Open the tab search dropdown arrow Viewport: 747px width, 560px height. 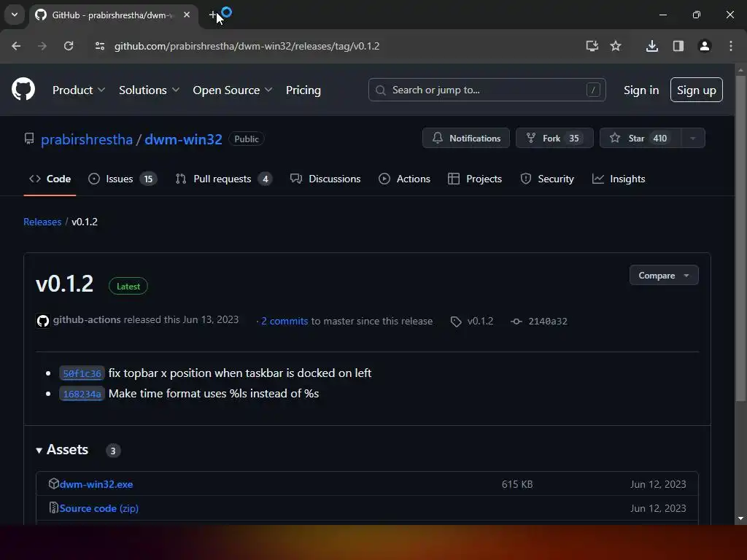15,15
